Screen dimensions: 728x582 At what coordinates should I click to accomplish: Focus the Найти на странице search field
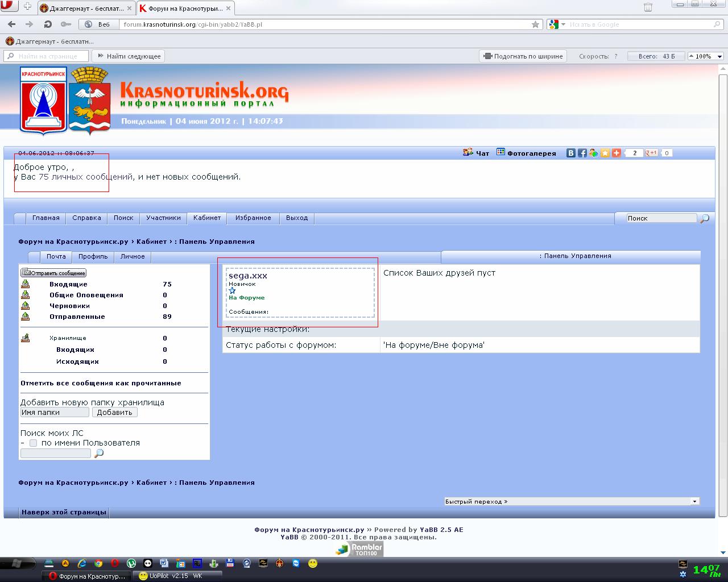[46, 56]
